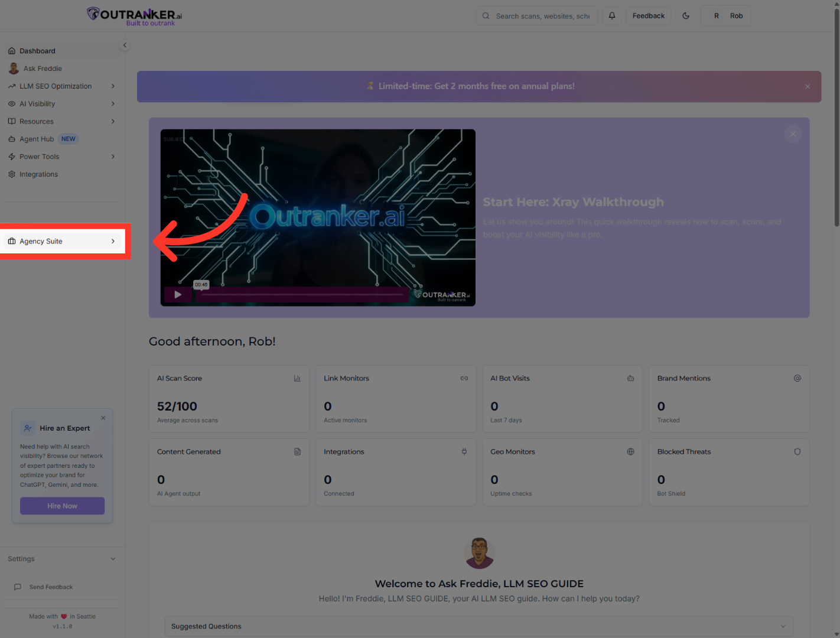Click the "Start Here: Xray Walkthrough" heading

(x=573, y=202)
